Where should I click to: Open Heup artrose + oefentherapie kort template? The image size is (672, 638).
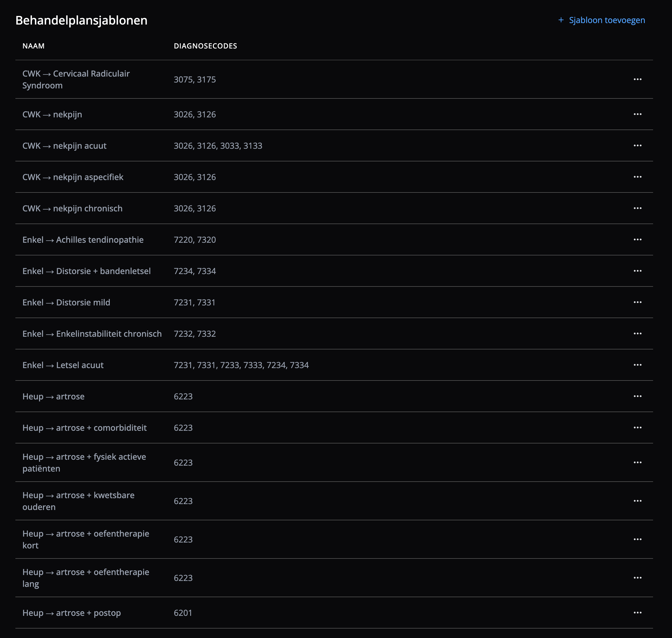click(x=86, y=539)
